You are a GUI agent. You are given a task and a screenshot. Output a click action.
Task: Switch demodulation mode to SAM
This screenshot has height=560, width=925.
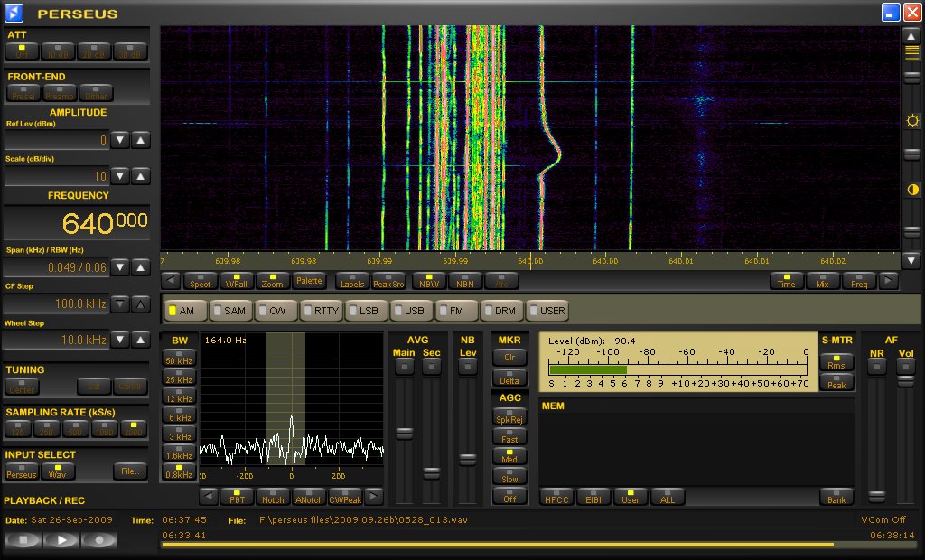(x=230, y=311)
